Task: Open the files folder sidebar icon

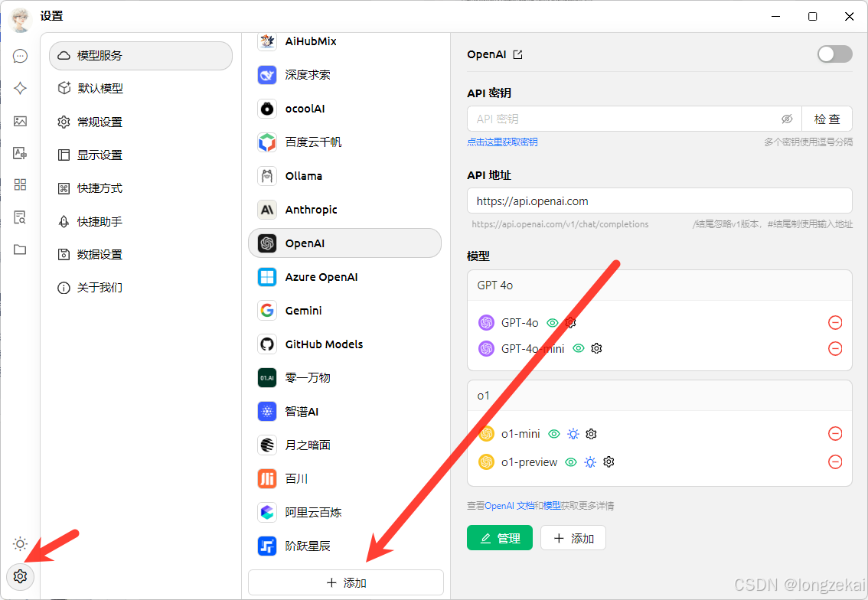Action: 20,249
